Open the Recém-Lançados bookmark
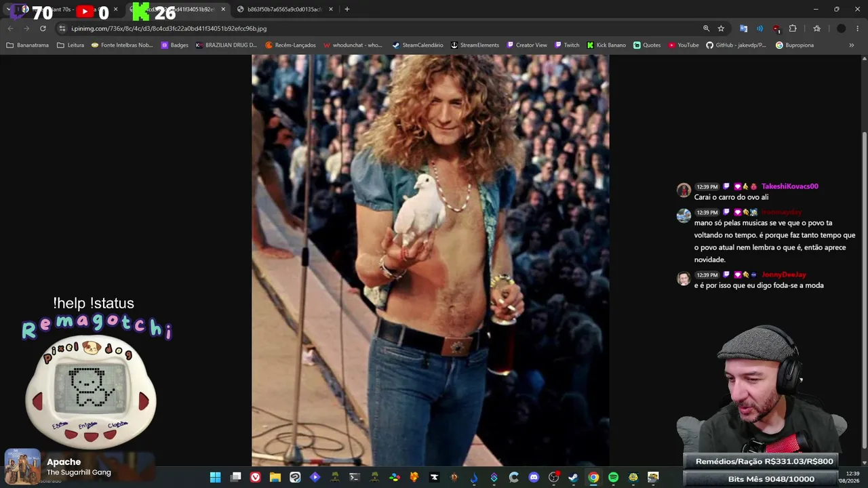The width and height of the screenshot is (868, 488). click(x=290, y=45)
